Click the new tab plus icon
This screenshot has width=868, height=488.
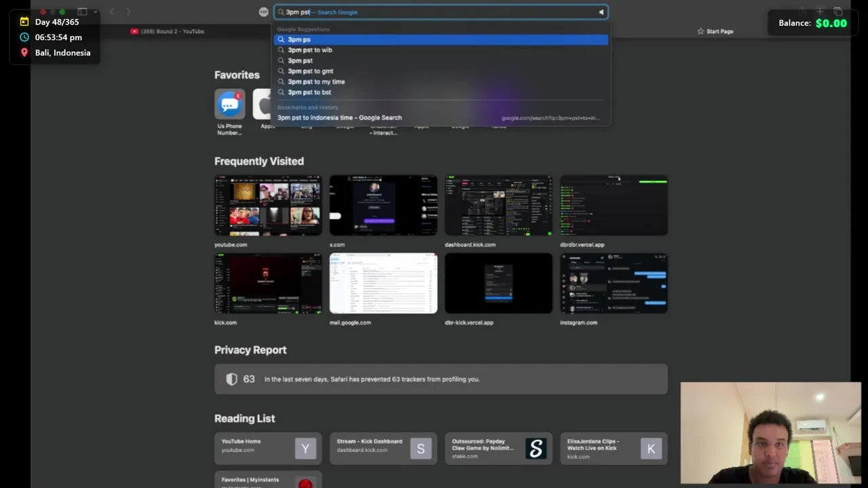click(x=819, y=12)
